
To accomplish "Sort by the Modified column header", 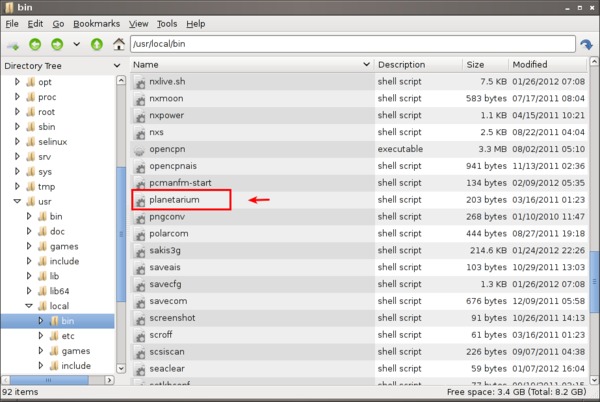I will (x=548, y=65).
